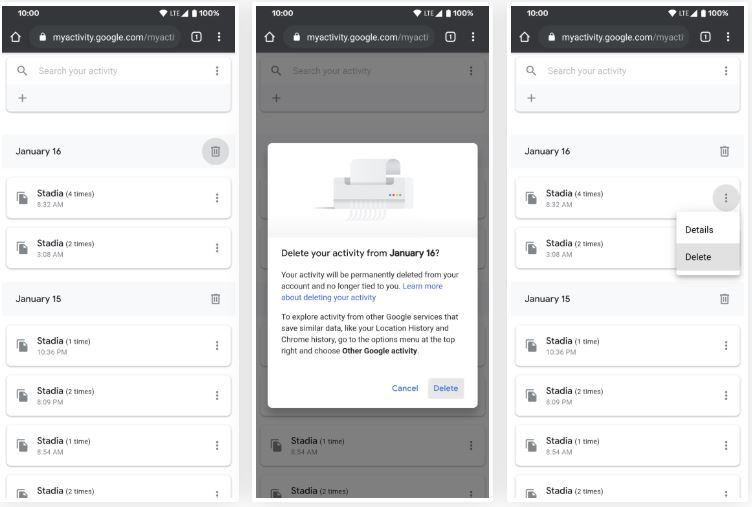Click document icon of Stadia 8:32 AM, left phone

pos(22,198)
